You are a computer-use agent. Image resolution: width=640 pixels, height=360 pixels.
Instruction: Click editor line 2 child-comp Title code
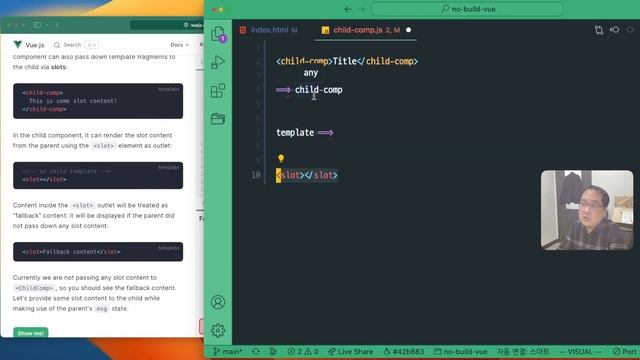click(x=347, y=61)
